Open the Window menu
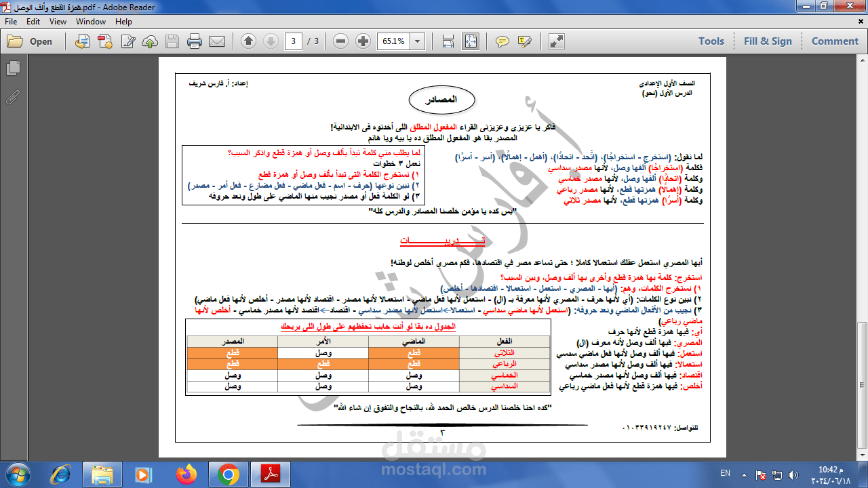The height and width of the screenshot is (488, 868). coord(91,22)
